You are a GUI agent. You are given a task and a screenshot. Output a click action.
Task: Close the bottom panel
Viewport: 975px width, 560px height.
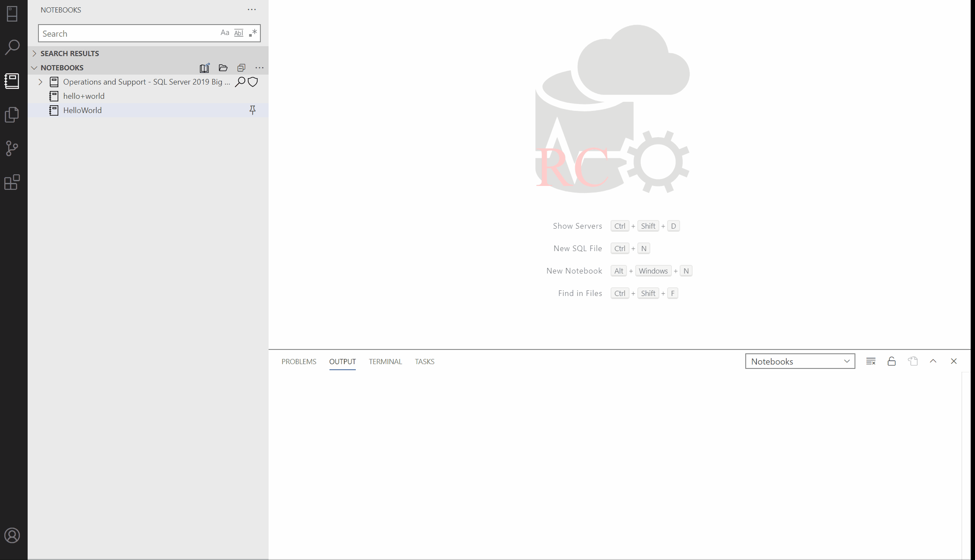click(x=954, y=361)
